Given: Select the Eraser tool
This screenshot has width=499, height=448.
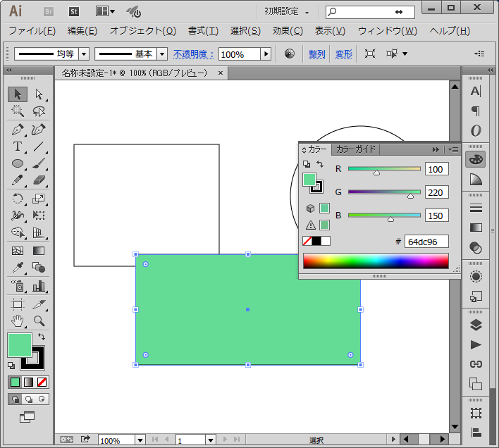Looking at the screenshot, I should pyautogui.click(x=39, y=180).
